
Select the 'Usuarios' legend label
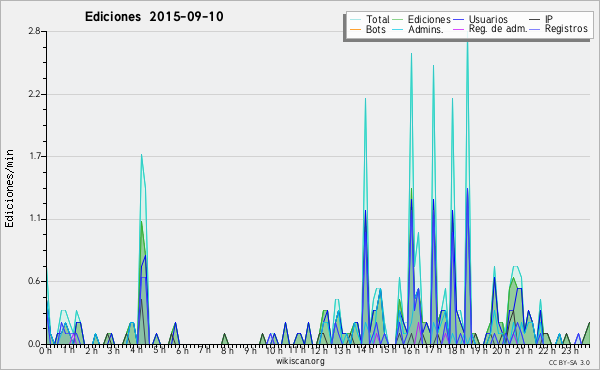[x=488, y=19]
